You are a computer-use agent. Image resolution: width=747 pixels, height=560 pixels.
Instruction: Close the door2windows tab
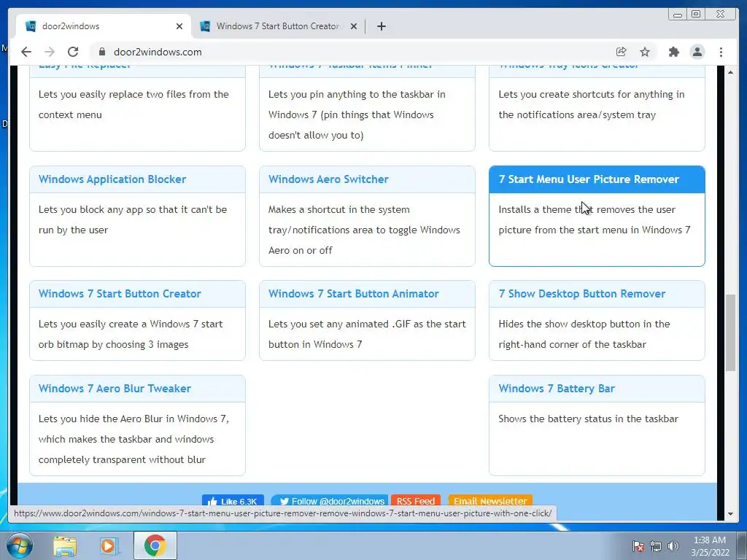tap(179, 26)
